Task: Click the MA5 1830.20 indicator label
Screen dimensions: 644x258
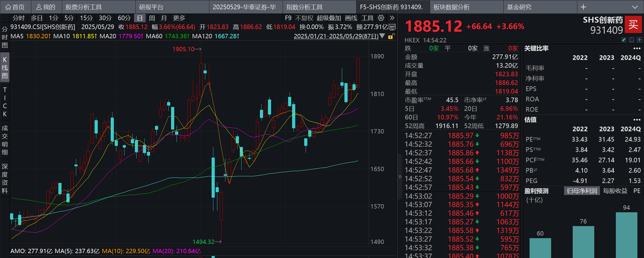Action: coord(31,36)
